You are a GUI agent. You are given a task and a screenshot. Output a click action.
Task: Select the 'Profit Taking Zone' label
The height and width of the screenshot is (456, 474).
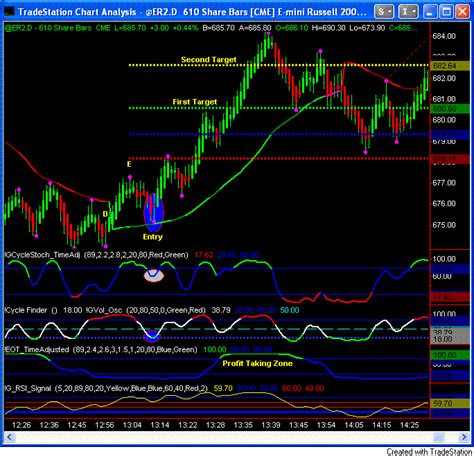click(257, 363)
